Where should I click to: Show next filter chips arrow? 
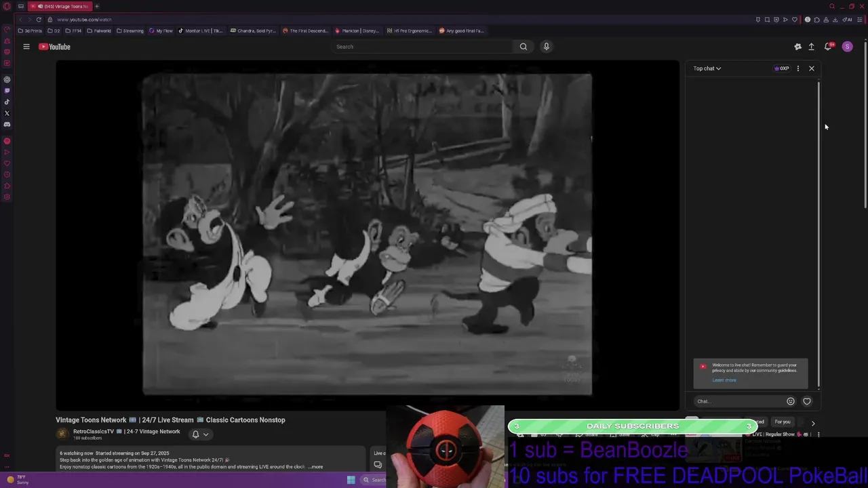[813, 423]
